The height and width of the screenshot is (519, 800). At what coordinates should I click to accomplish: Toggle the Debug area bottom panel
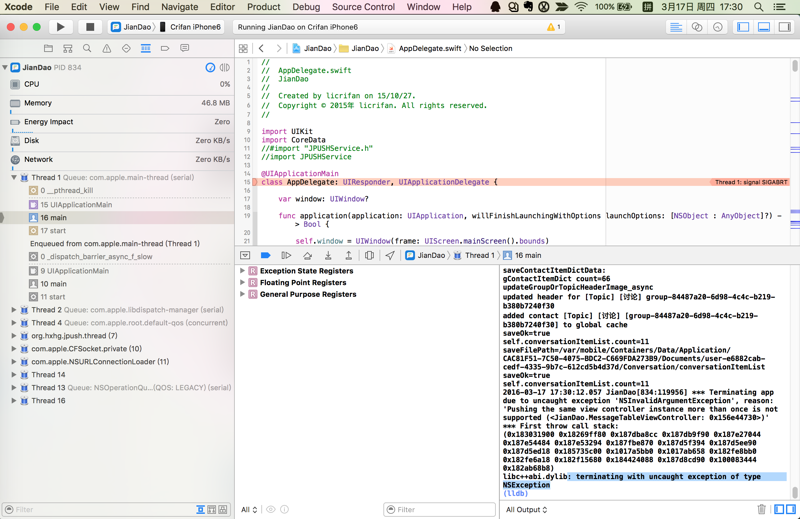(764, 27)
